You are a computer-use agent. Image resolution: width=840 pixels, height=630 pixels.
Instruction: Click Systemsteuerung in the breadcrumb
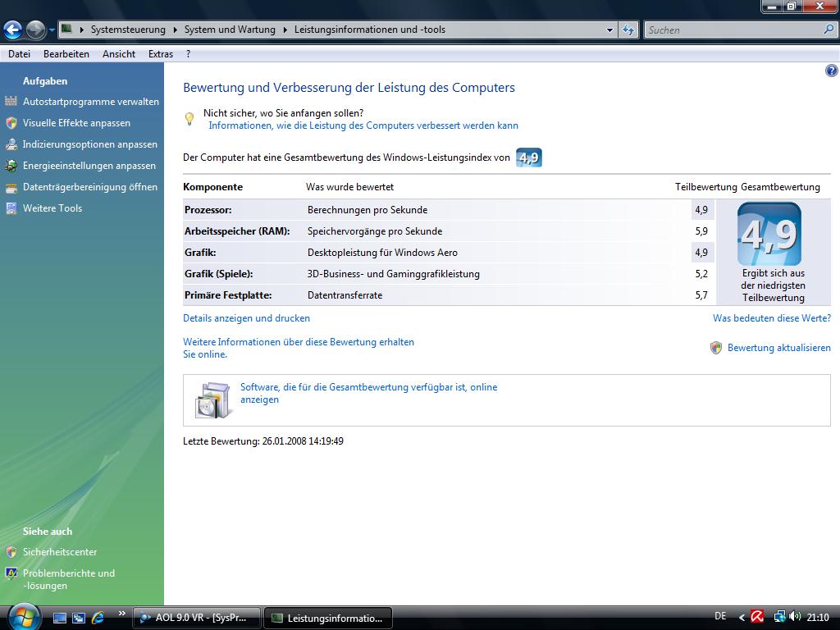click(x=128, y=30)
